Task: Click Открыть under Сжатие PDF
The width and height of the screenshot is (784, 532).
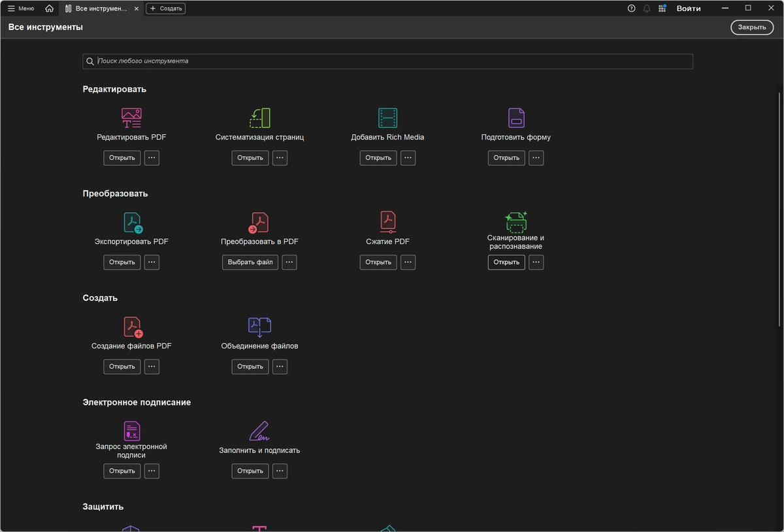Action: [378, 262]
